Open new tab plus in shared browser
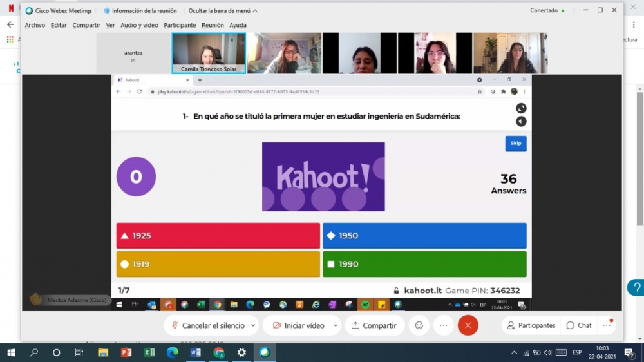644x362 pixels. [200, 80]
